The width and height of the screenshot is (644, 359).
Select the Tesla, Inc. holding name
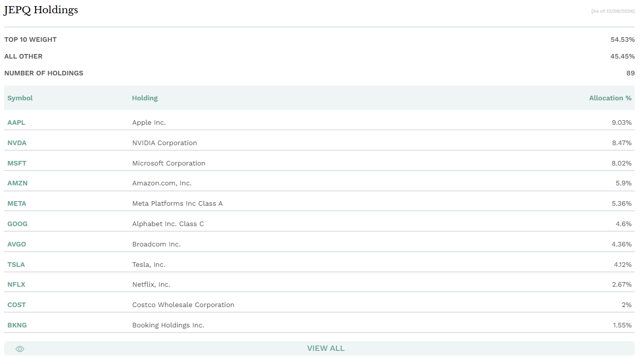click(x=149, y=265)
